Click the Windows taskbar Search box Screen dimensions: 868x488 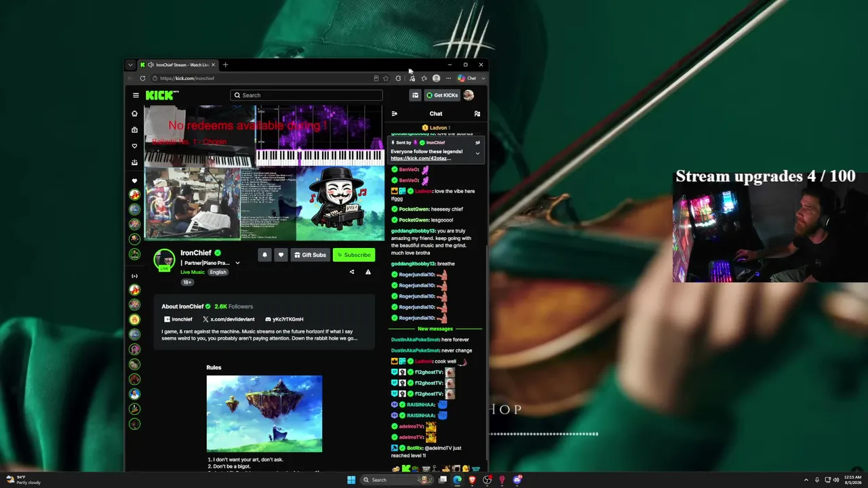[x=398, y=480]
